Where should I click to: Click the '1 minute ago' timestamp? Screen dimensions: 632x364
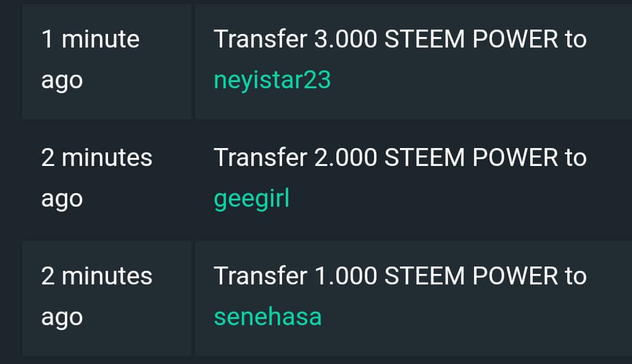(90, 59)
